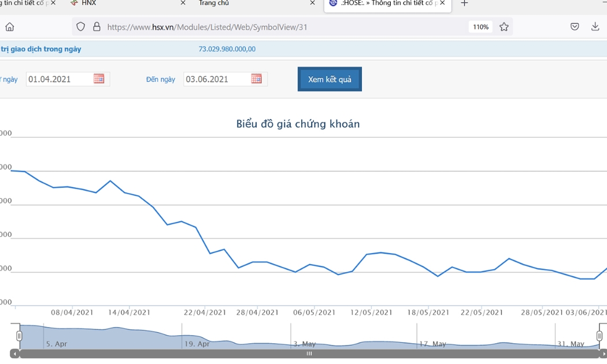
Task: Click the Xem kết quả button
Action: point(330,79)
